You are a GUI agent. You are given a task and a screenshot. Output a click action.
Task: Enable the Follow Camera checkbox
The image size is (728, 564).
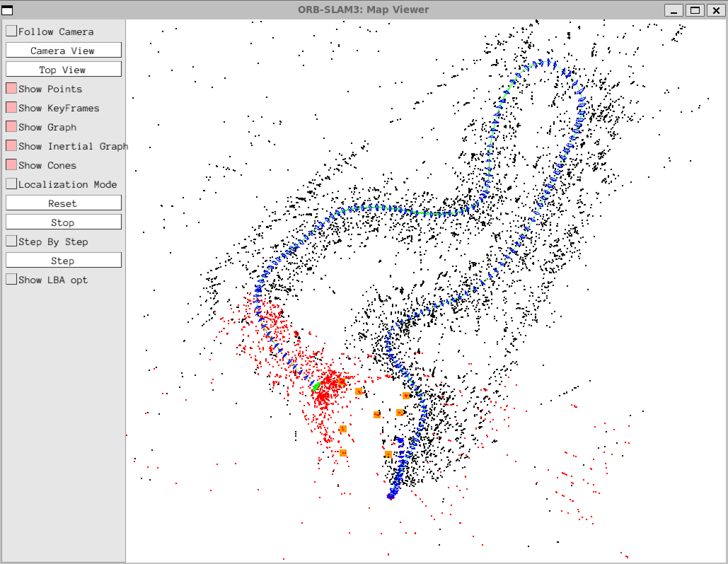click(11, 31)
